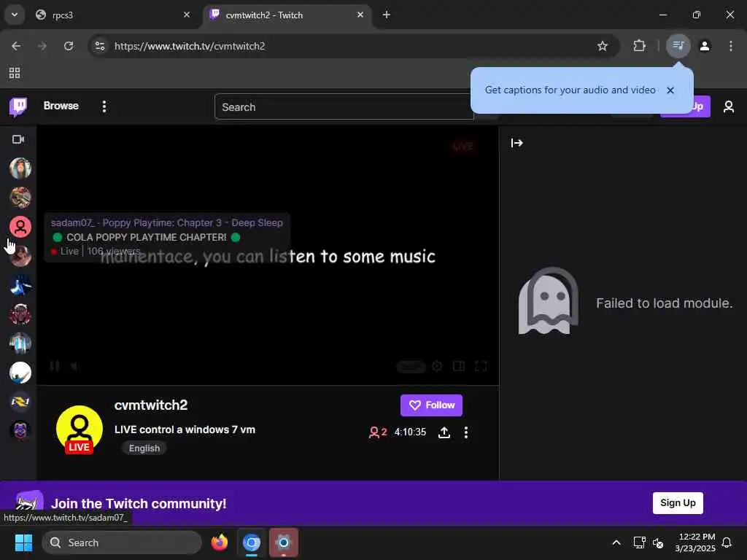Launch Firefox from the taskbar
Image resolution: width=747 pixels, height=560 pixels.
click(x=219, y=542)
